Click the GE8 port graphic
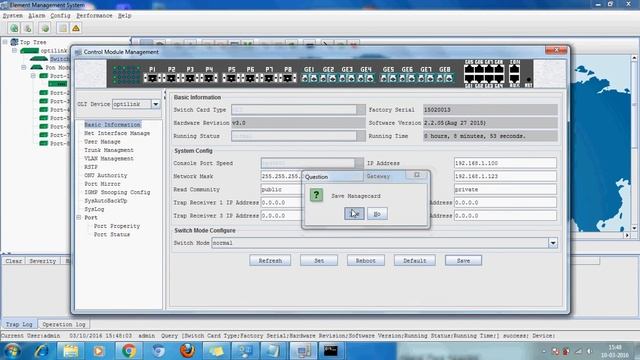 point(445,78)
